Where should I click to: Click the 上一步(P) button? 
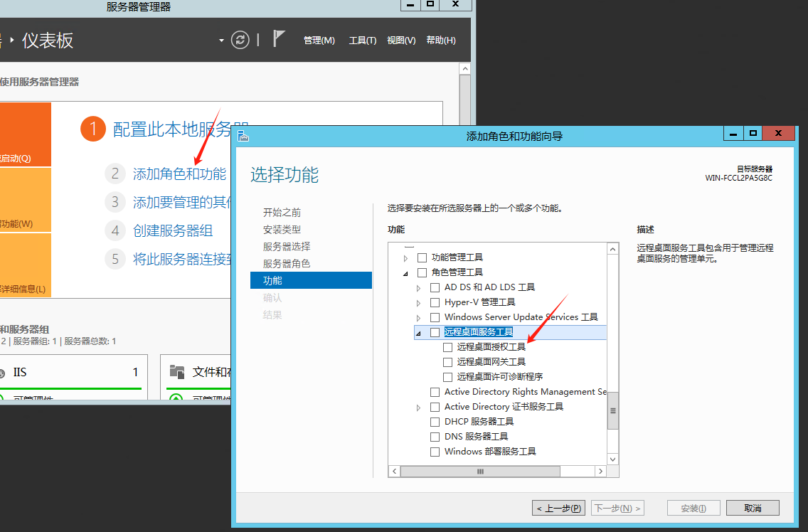(x=558, y=508)
